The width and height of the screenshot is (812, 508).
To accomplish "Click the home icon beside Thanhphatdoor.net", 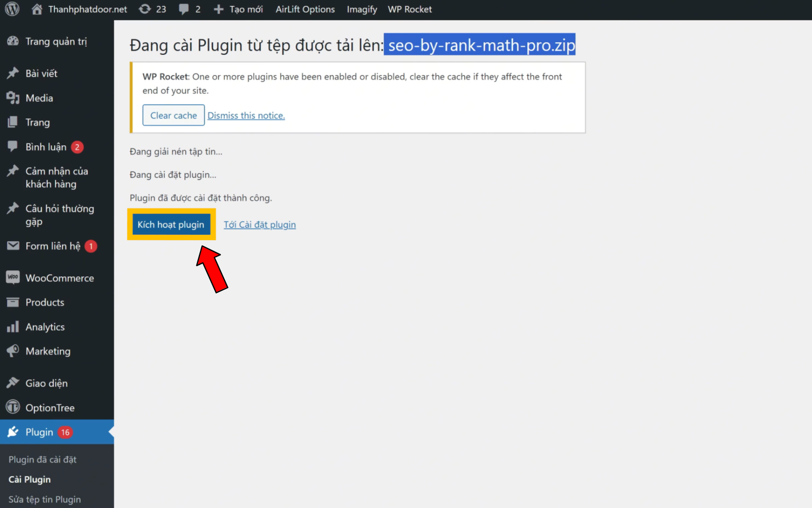I will click(x=37, y=9).
